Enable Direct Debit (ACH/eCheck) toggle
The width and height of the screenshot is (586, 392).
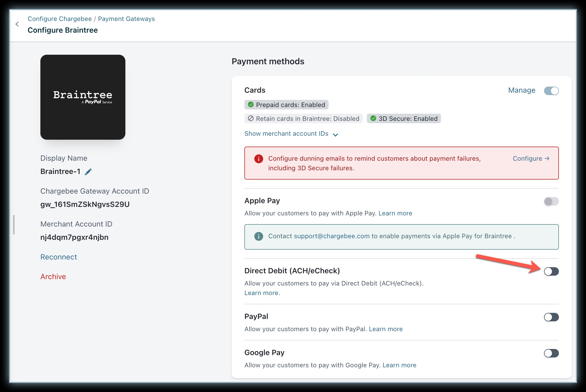(551, 271)
